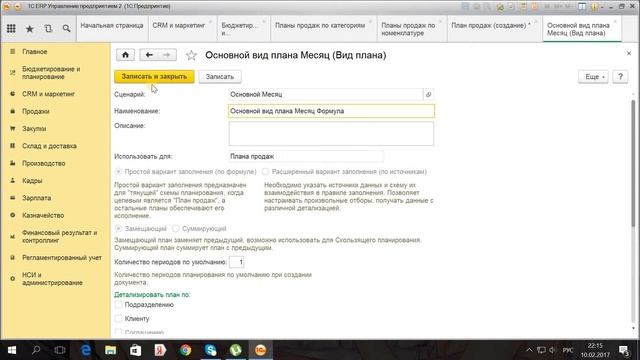Select Расширенный вариант заполнения radio button
Image resolution: width=640 pixels, height=360 pixels.
tap(266, 172)
